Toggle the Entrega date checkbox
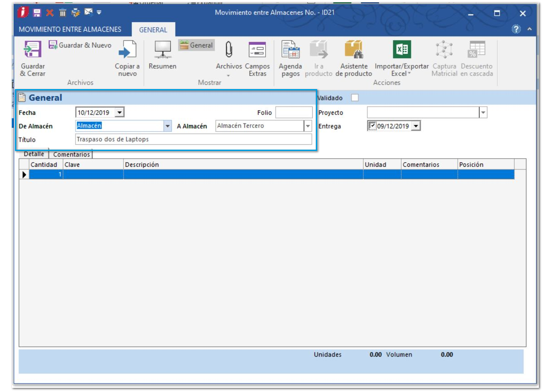 (x=372, y=126)
